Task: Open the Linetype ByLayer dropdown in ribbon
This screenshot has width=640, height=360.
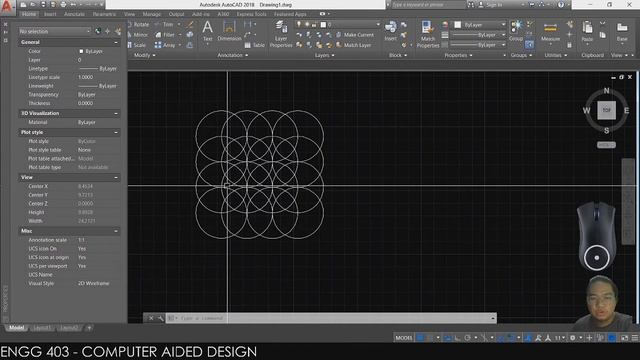Action: 478,45
